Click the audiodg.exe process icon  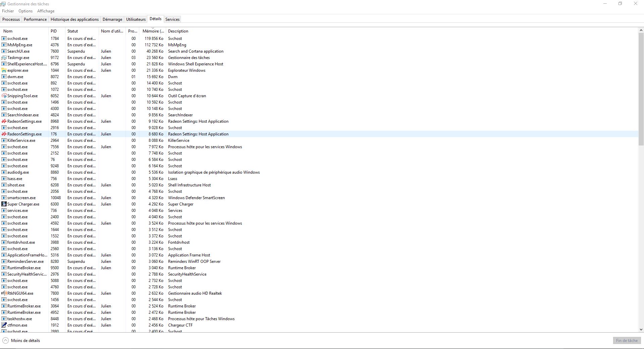tap(4, 172)
